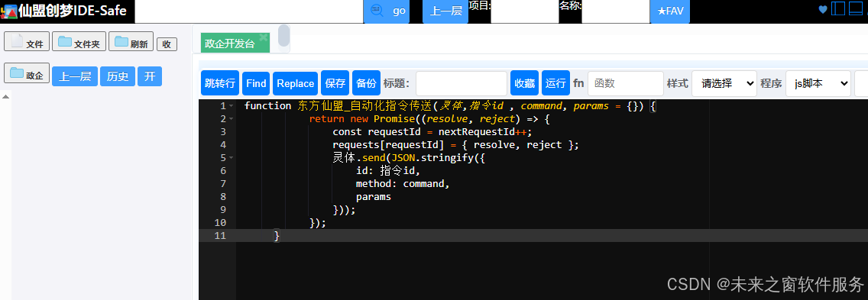Focus the 名称 input field
868x300 pixels.
pos(616,12)
